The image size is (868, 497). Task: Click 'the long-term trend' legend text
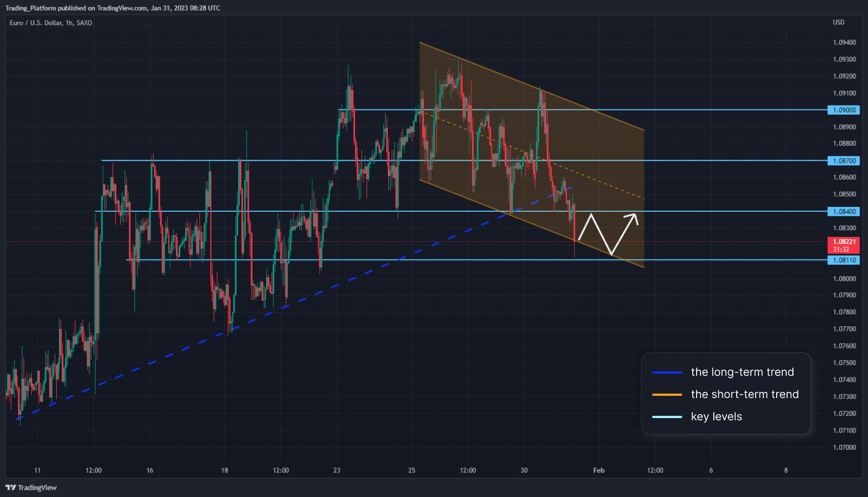point(742,372)
